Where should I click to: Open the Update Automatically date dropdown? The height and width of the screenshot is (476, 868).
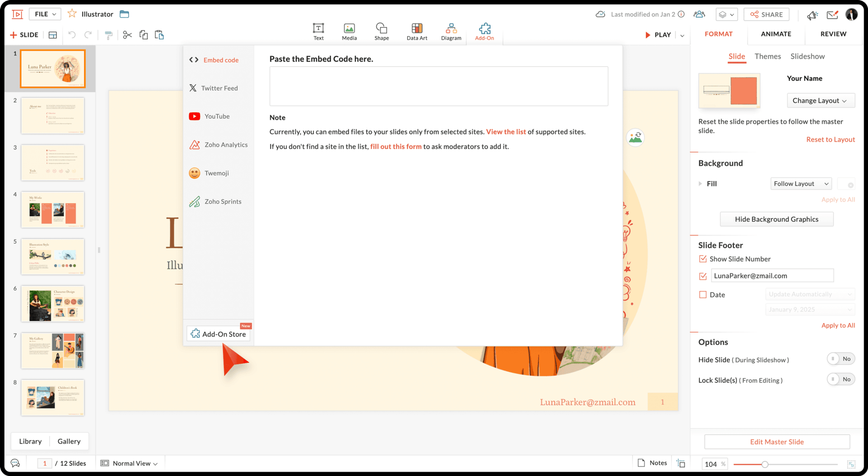coord(809,294)
